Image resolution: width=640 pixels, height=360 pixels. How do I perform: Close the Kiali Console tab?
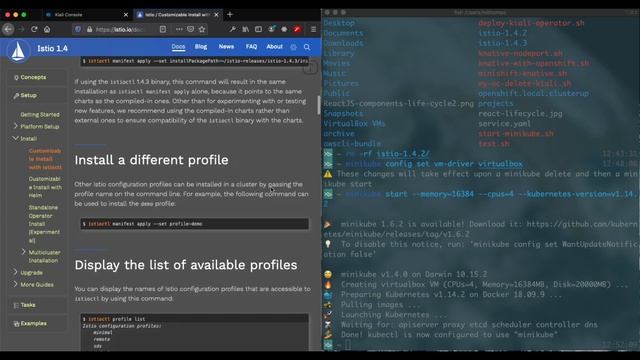126,15
